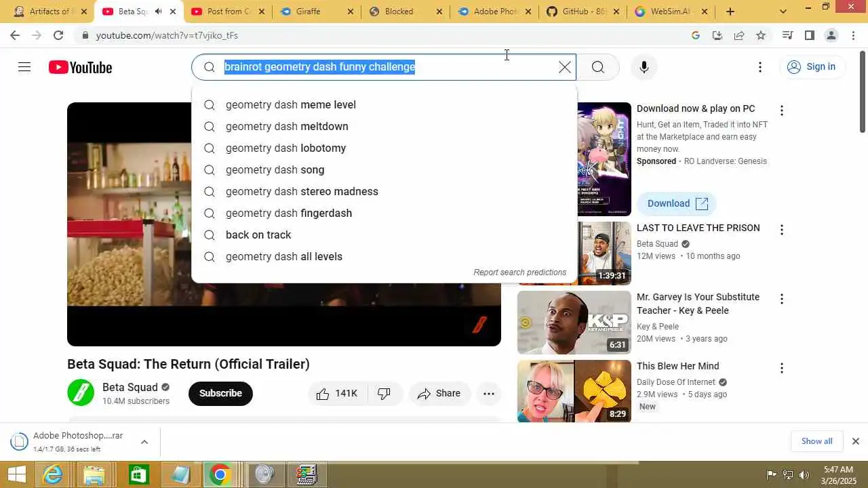Click the Download button on the ad
This screenshot has height=488, width=868.
(x=677, y=203)
